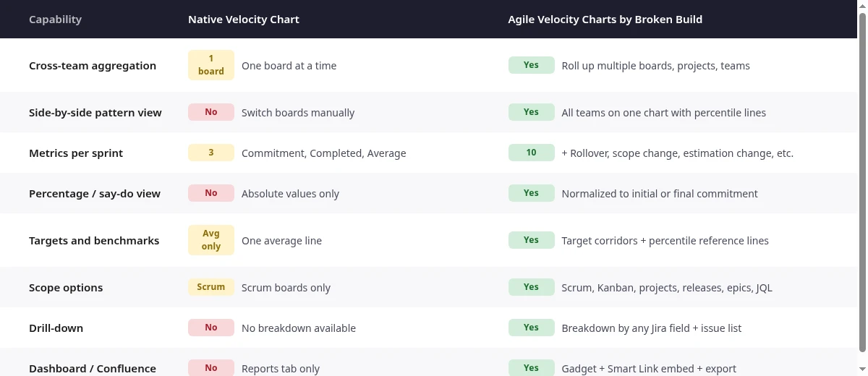This screenshot has width=868, height=376.
Task: Click the 'Cross-team aggregation' row label
Action: click(x=93, y=66)
